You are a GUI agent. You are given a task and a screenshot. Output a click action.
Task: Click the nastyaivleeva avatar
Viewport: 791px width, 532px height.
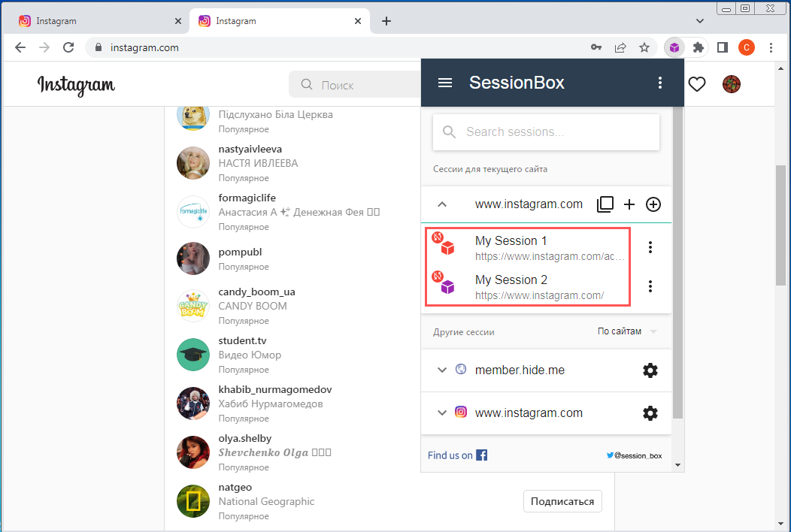point(193,163)
